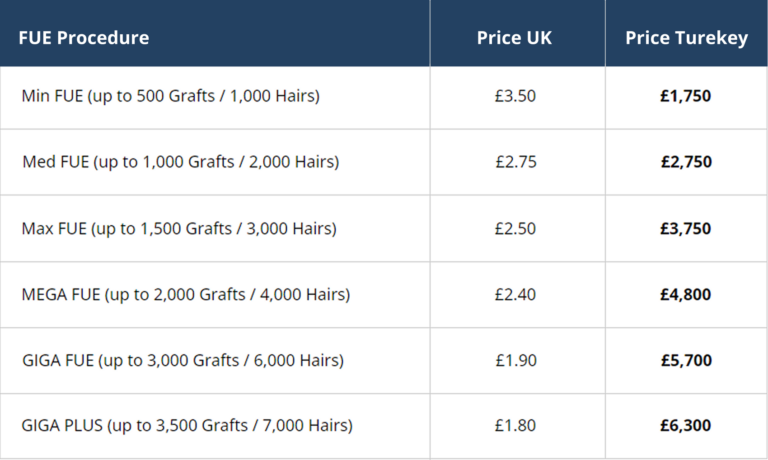This screenshot has height=460, width=768.
Task: Click the £3,750 Turkey price
Action: coord(686,228)
